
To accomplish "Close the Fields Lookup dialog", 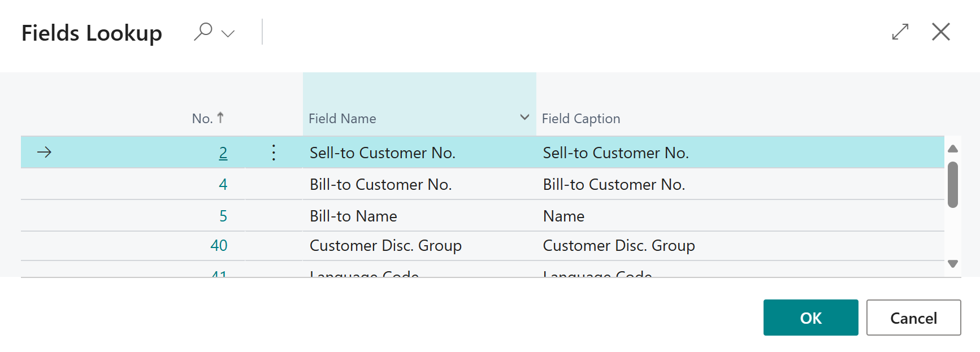I will pyautogui.click(x=941, y=32).
